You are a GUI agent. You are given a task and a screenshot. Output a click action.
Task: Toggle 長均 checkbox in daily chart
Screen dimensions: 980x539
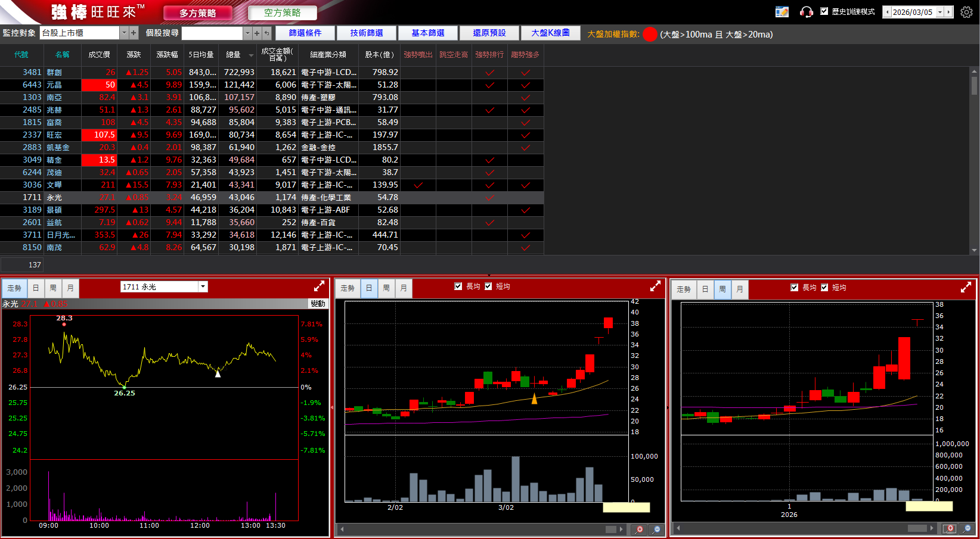(458, 286)
